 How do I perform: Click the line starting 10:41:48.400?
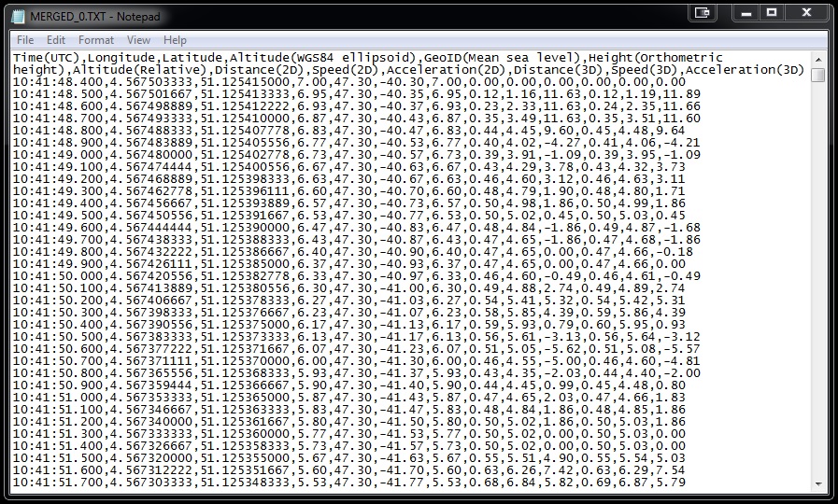pyautogui.click(x=349, y=82)
